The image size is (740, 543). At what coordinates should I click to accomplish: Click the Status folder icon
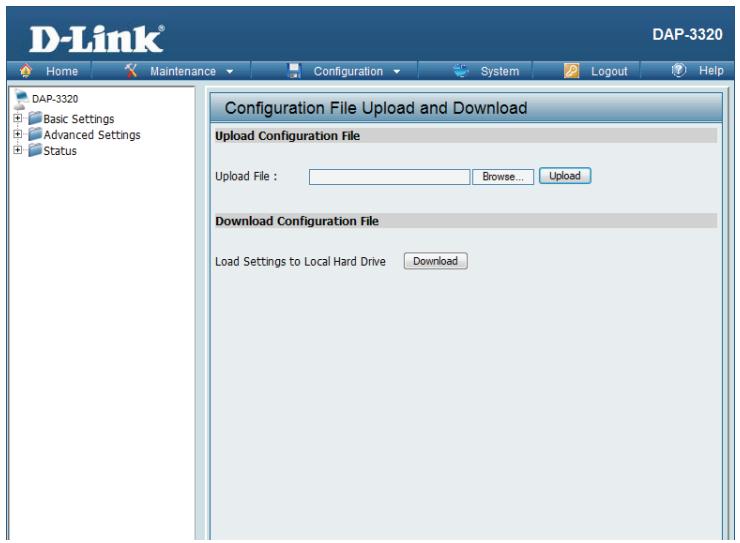[x=35, y=150]
